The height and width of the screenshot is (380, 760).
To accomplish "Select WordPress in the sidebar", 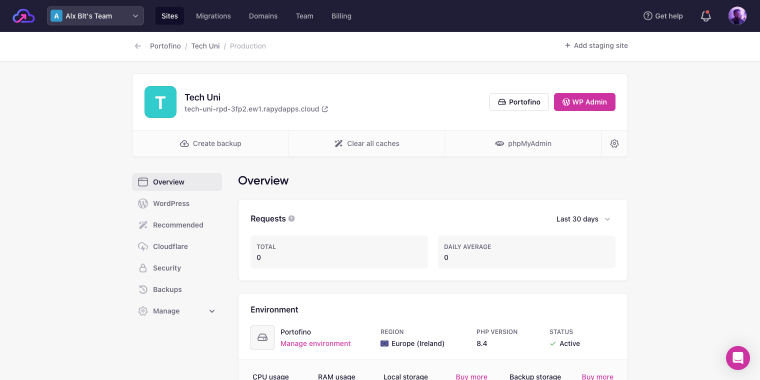I will (x=177, y=204).
